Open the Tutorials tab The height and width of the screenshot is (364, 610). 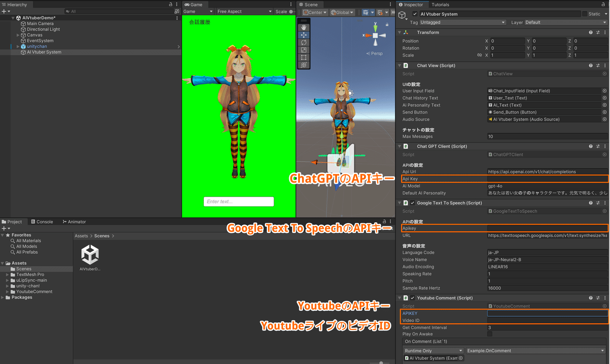(440, 4)
